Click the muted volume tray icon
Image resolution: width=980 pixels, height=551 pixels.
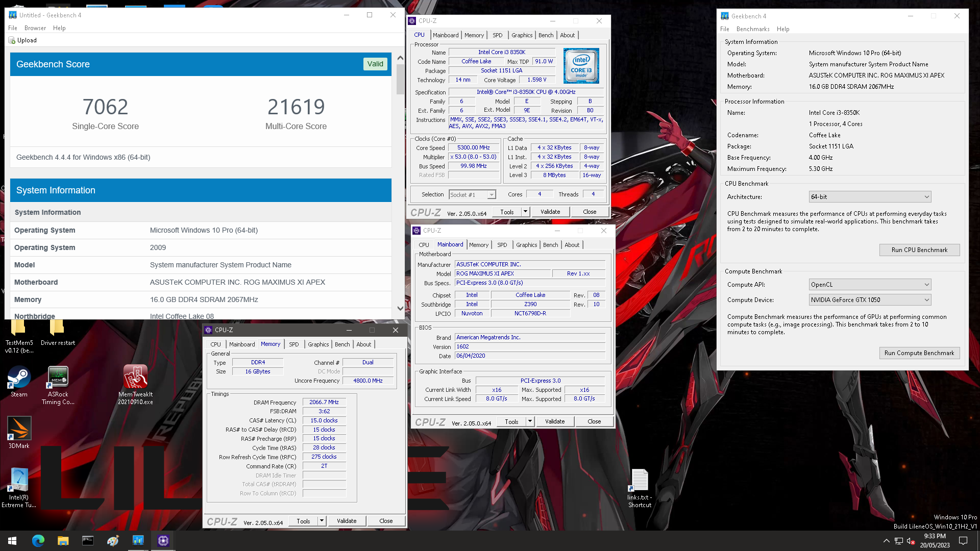tap(911, 541)
